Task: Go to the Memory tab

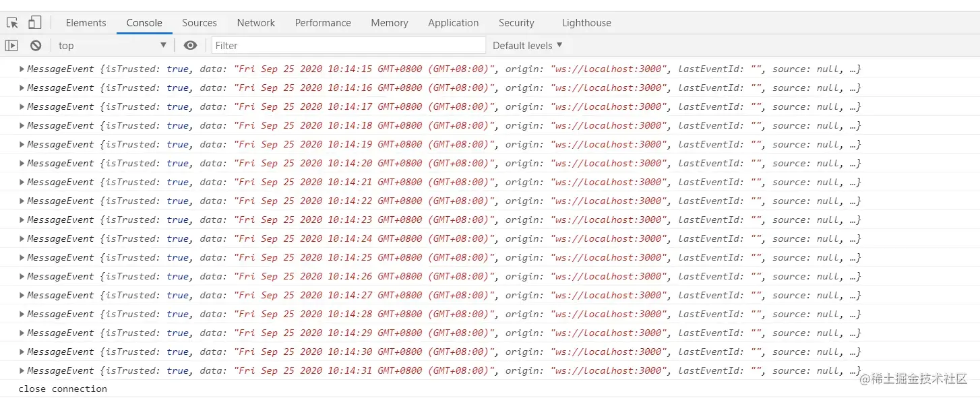Action: (x=390, y=23)
